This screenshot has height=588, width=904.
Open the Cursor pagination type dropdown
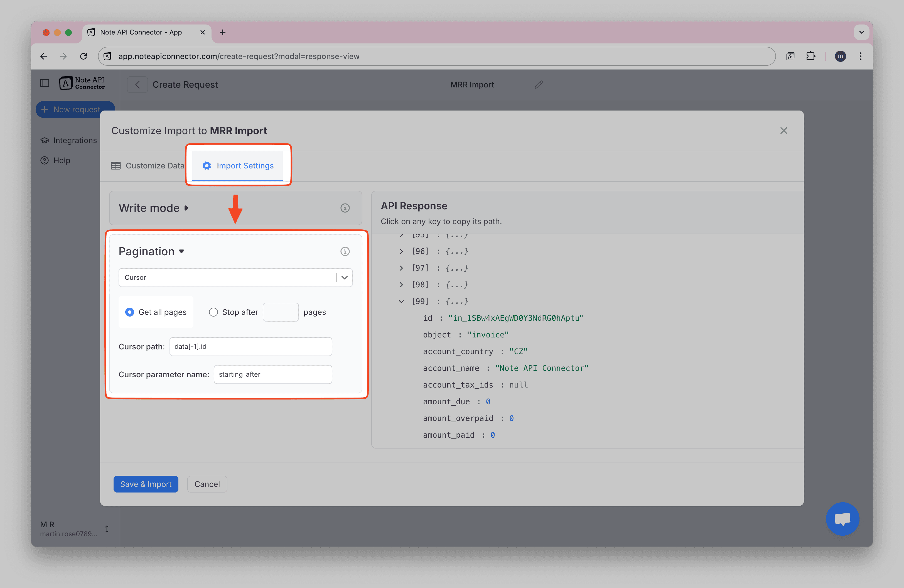click(235, 278)
